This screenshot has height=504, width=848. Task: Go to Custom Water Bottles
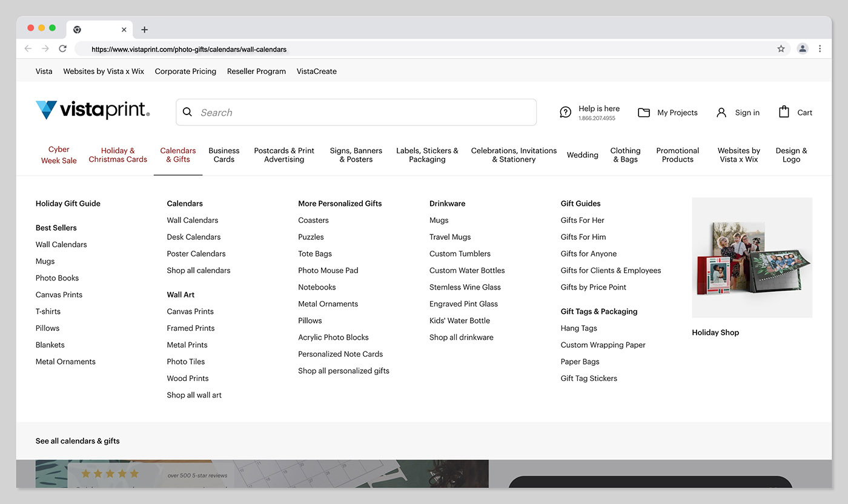click(x=466, y=270)
